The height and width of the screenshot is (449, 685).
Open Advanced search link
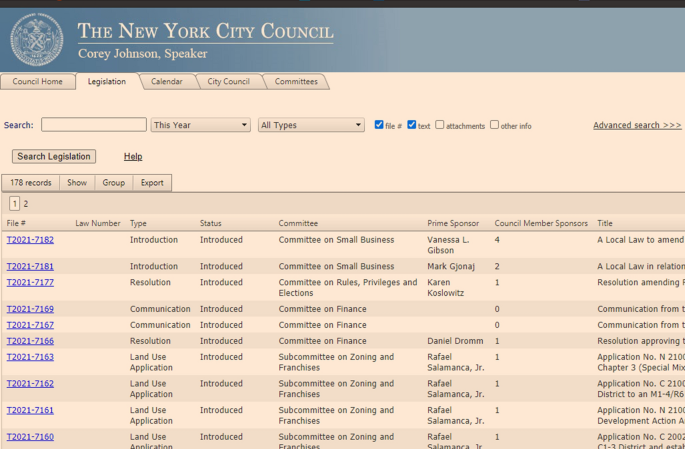[x=637, y=125]
